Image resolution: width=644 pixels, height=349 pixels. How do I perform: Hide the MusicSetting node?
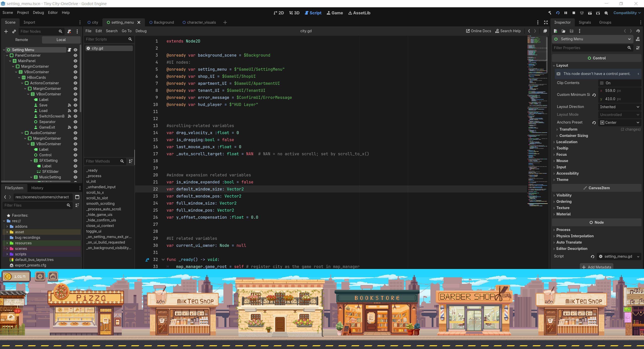pyautogui.click(x=75, y=177)
